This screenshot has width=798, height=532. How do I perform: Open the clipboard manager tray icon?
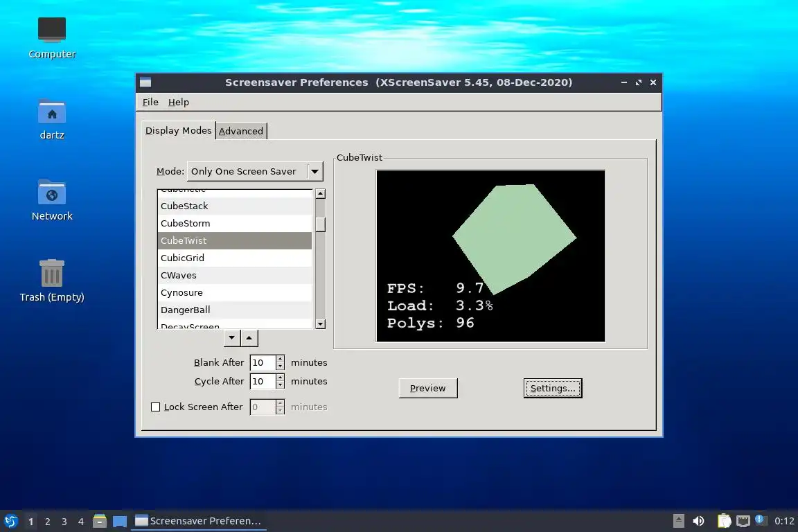[724, 521]
